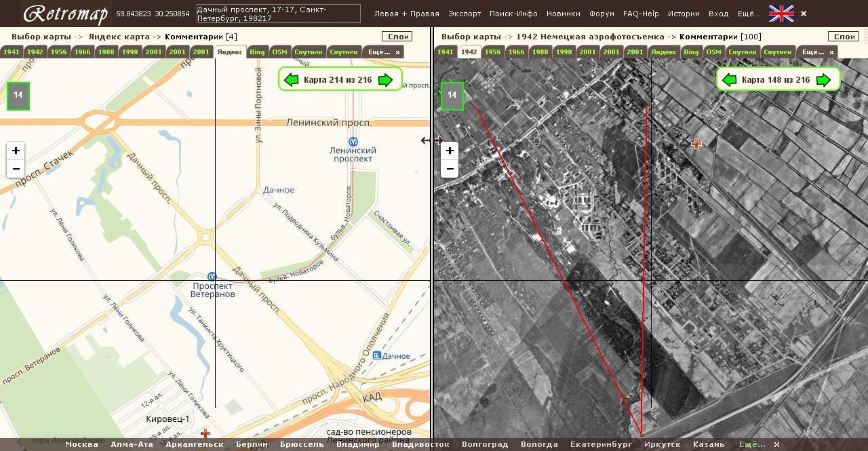Open the Левая + Правая menu
Viewport: 868px width, 451px height.
tap(407, 14)
